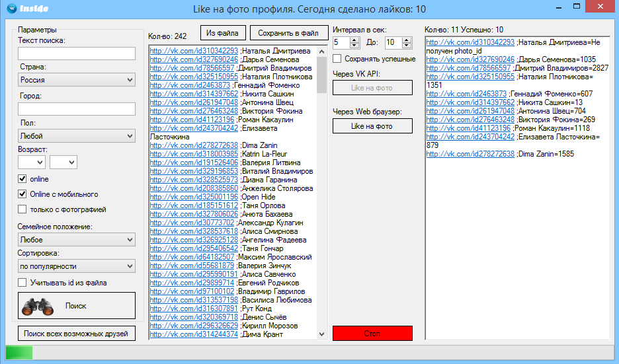Toggle the online checkbox
619x364 pixels.
point(22,179)
